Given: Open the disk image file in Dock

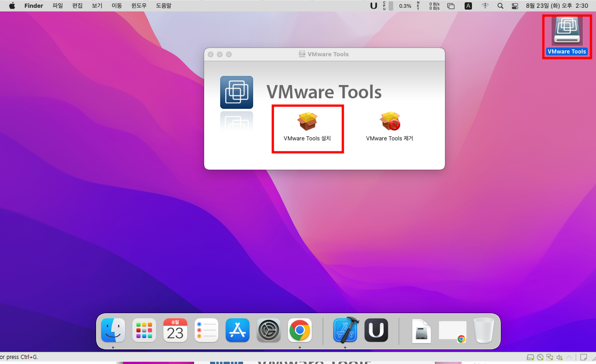Looking at the screenshot, I should (422, 331).
